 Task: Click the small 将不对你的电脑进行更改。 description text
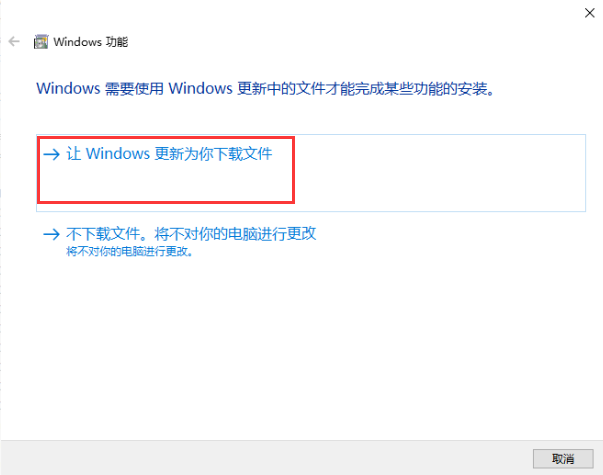point(130,252)
